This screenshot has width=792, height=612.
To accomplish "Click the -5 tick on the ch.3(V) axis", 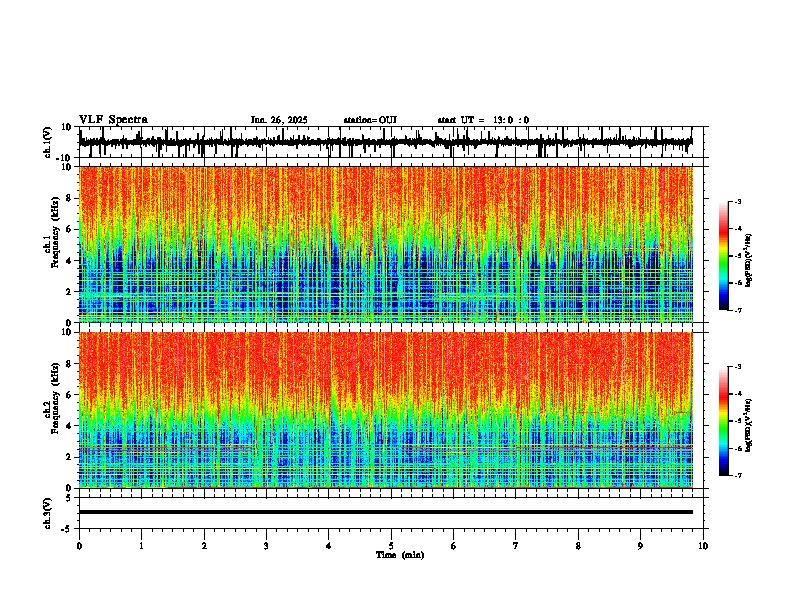I will tap(67, 529).
